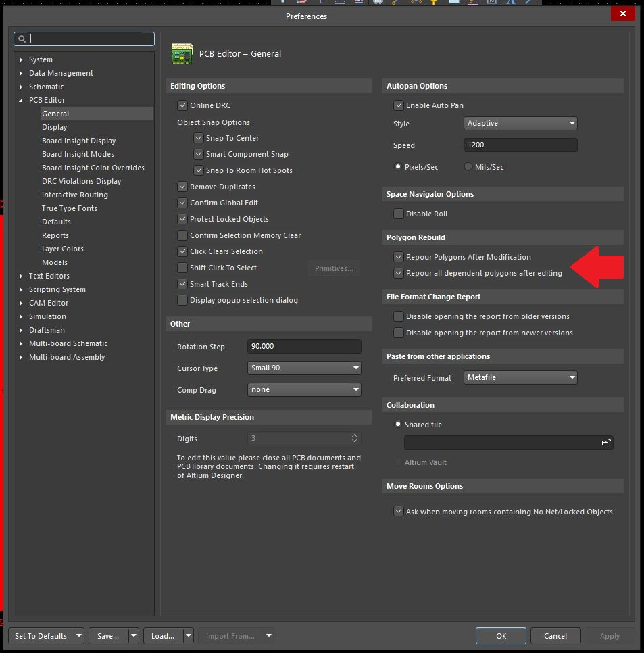Screen dimensions: 644x653
Task: Toggle Repour Polygons After Modification
Action: tap(399, 257)
